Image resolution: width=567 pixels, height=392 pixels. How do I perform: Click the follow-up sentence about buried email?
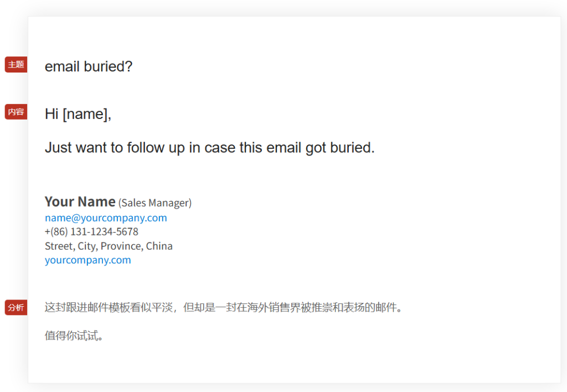point(210,148)
